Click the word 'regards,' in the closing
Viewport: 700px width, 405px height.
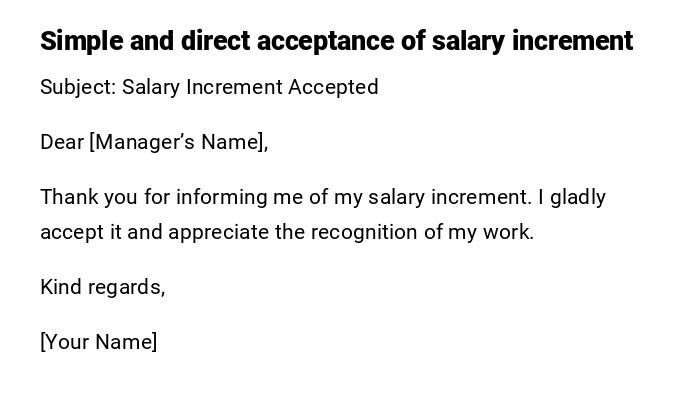click(126, 287)
